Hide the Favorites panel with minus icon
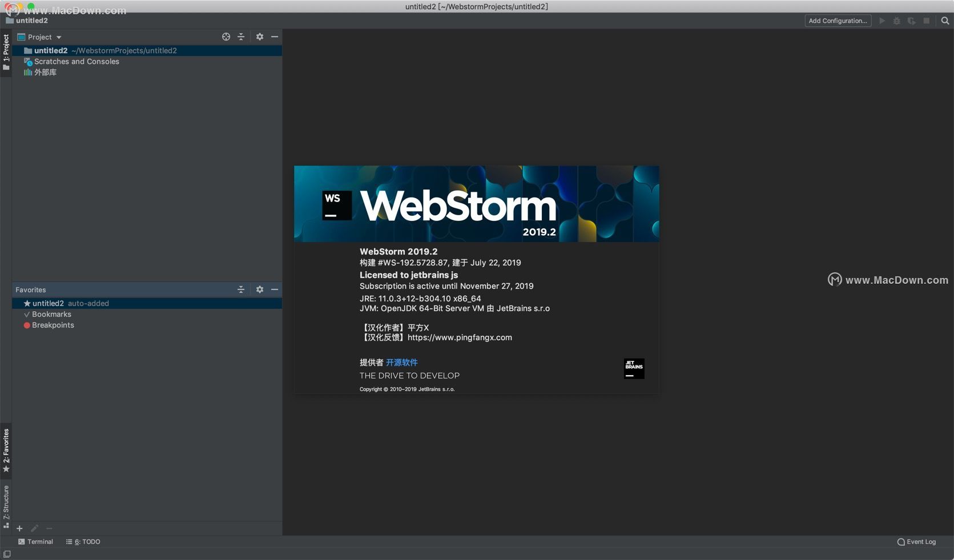Image resolution: width=954 pixels, height=560 pixels. [x=275, y=289]
